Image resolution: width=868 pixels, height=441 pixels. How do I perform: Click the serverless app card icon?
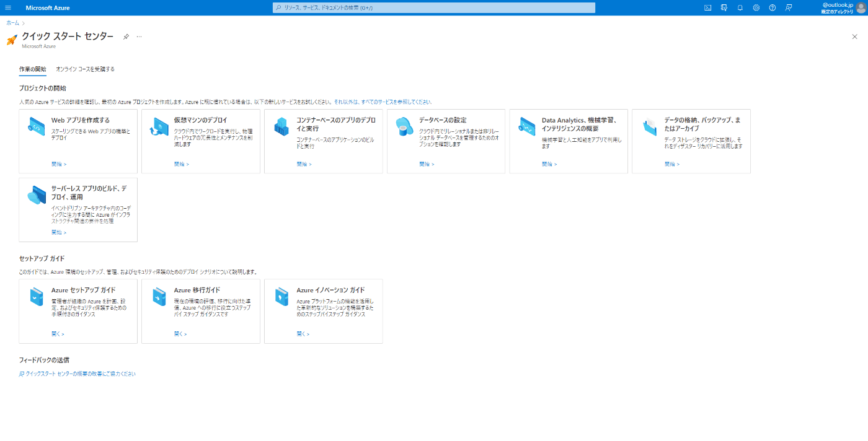pos(37,195)
